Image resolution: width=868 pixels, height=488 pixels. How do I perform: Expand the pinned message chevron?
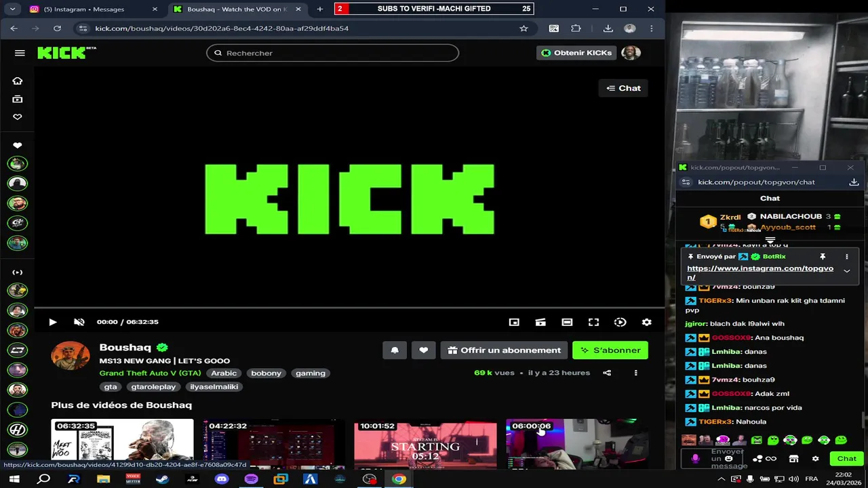(846, 271)
